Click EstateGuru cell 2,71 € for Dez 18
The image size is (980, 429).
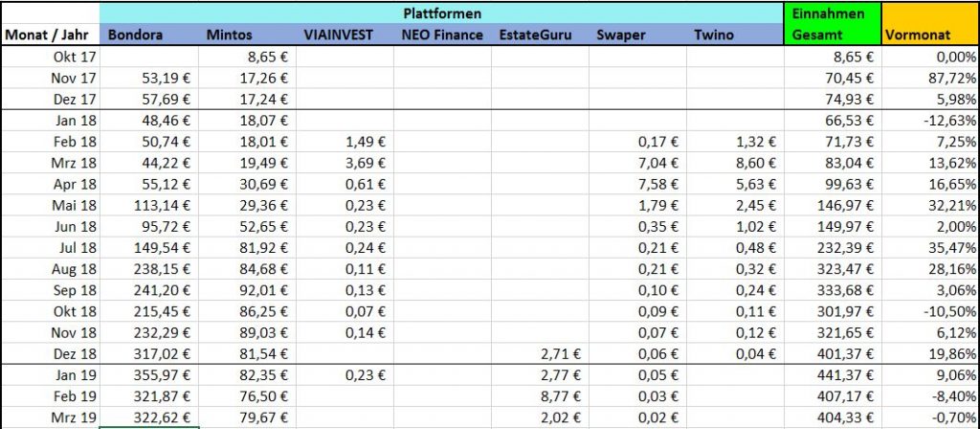tap(540, 354)
